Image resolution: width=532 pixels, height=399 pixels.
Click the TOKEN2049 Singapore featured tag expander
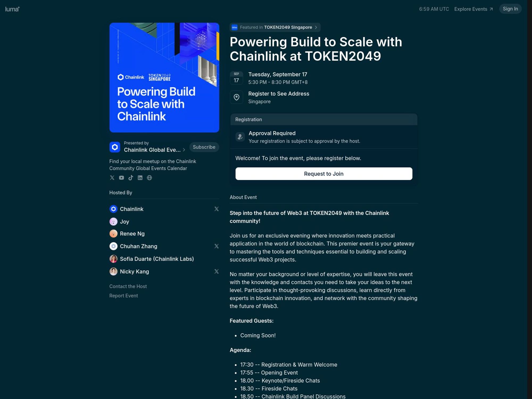[316, 27]
